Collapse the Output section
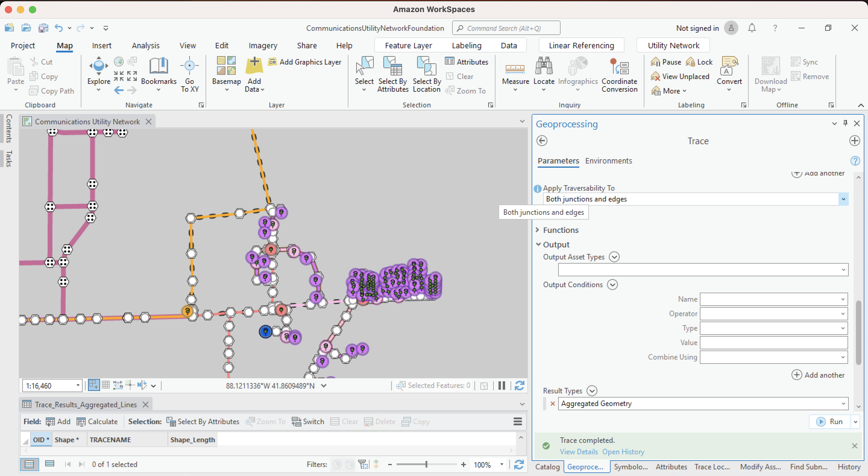This screenshot has width=868, height=476. 538,244
